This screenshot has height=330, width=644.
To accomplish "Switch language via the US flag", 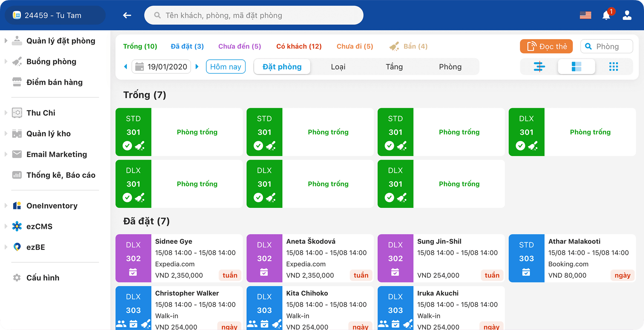I will tap(586, 15).
